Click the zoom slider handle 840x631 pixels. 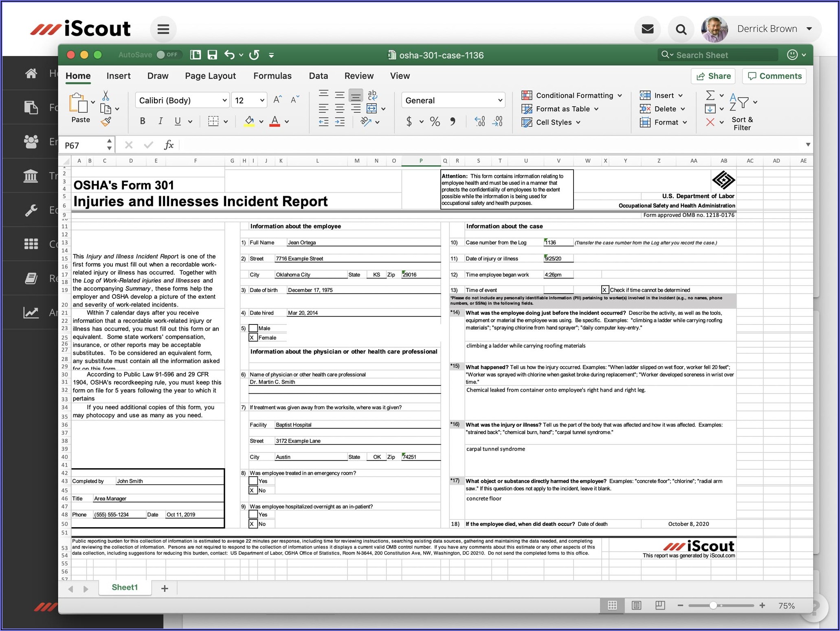point(713,605)
